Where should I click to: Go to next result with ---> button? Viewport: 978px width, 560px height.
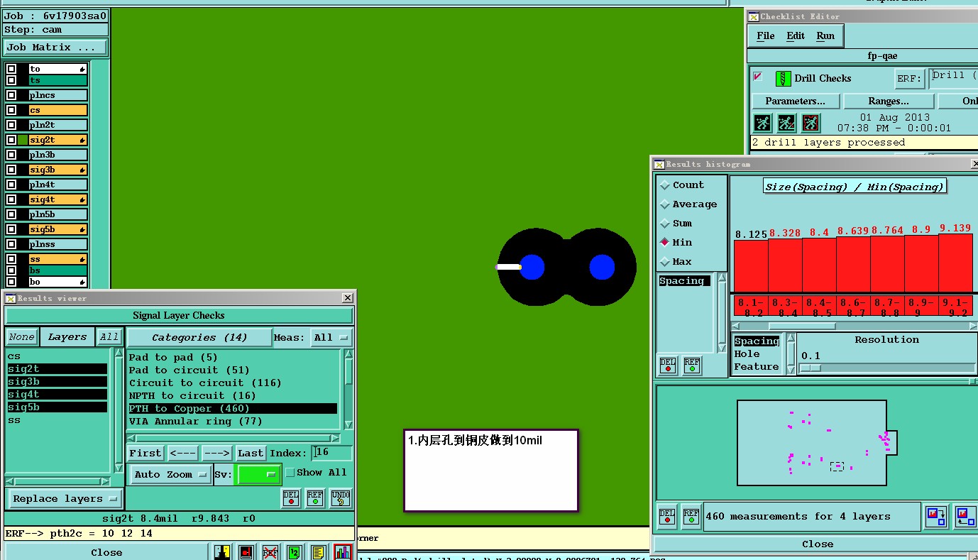(x=216, y=453)
